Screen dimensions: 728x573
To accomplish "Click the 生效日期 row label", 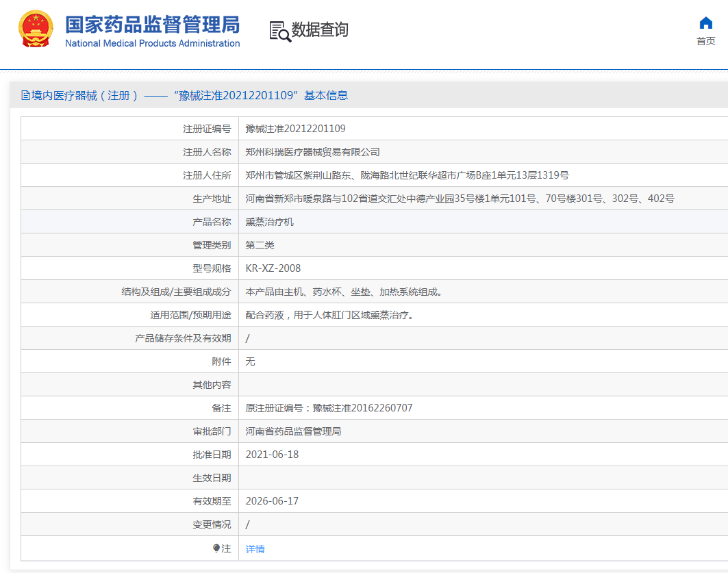I will coord(212,478).
